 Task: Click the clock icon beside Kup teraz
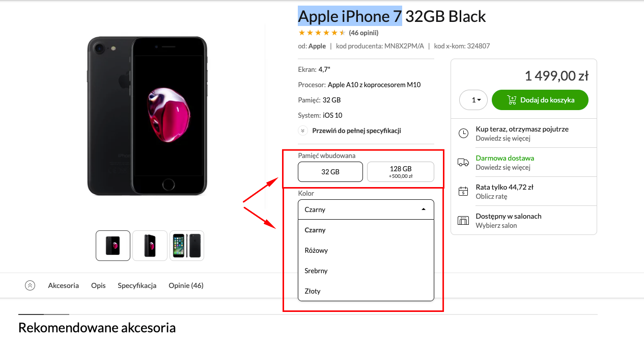click(x=463, y=134)
